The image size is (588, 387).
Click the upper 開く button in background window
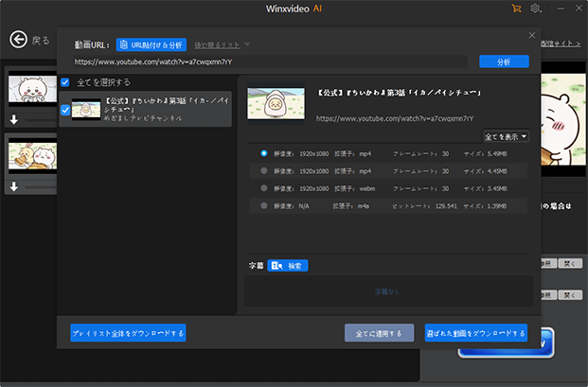tap(570, 263)
